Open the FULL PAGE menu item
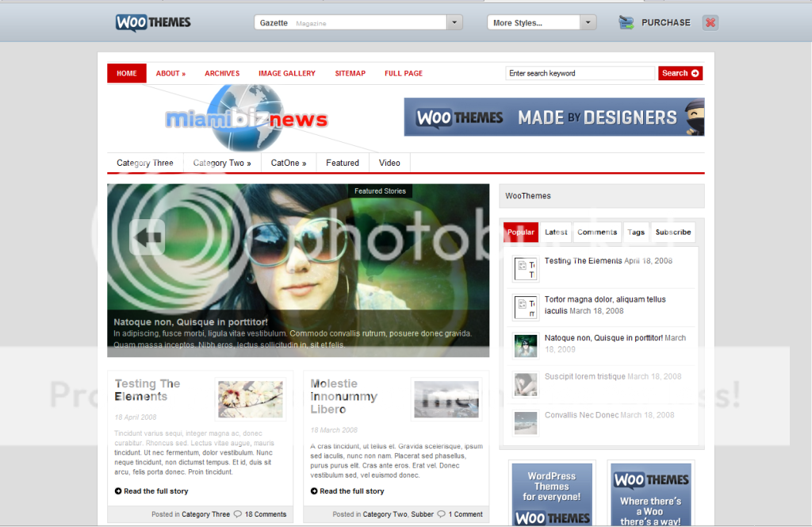The width and height of the screenshot is (812, 527). (x=404, y=73)
